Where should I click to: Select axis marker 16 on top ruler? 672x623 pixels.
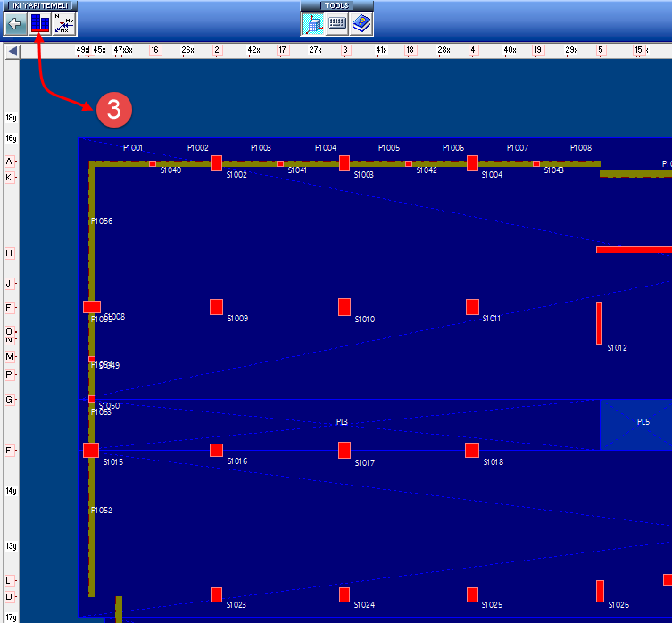tap(155, 51)
